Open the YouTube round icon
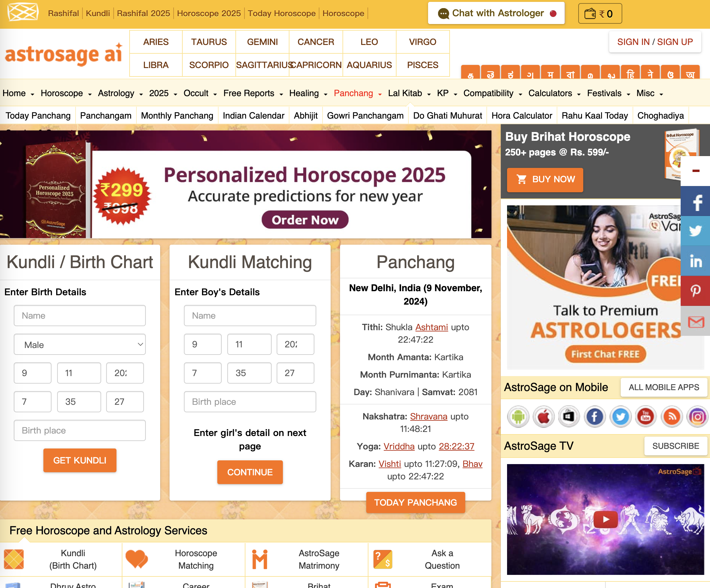 [646, 417]
